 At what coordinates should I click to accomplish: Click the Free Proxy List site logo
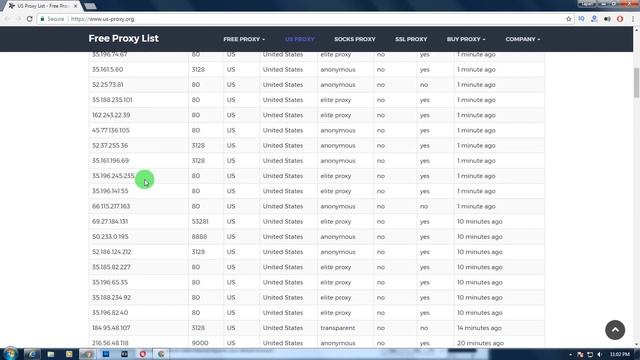pos(123,38)
